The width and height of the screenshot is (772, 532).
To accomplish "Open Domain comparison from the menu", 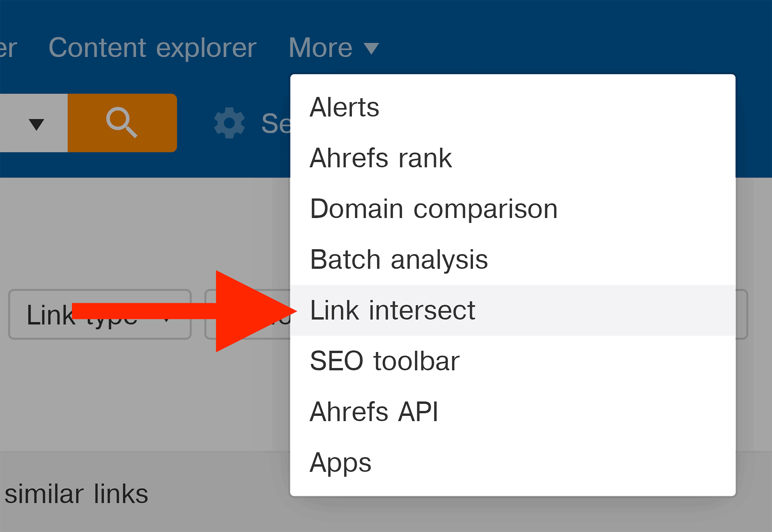I will [x=513, y=209].
